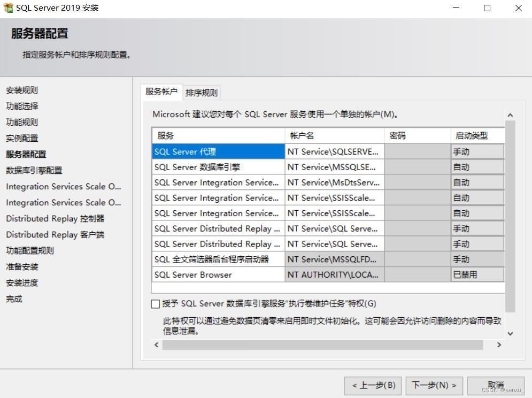Click the 服务 column header
The height and width of the screenshot is (398, 532).
(x=218, y=136)
